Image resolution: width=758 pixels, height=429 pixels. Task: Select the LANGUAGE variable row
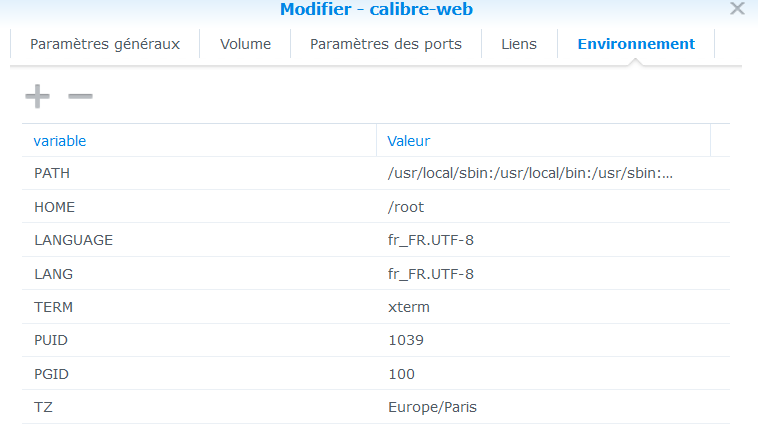[x=73, y=240]
